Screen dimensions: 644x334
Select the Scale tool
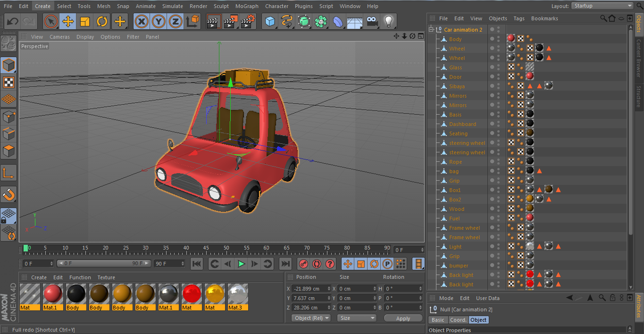[x=85, y=21]
